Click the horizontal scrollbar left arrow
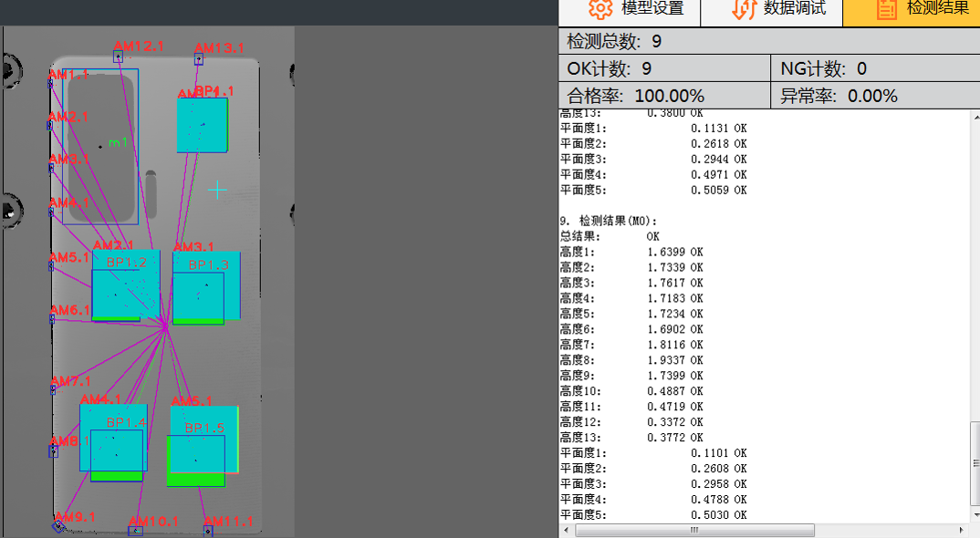Image resolution: width=980 pixels, height=538 pixels. pyautogui.click(x=567, y=530)
